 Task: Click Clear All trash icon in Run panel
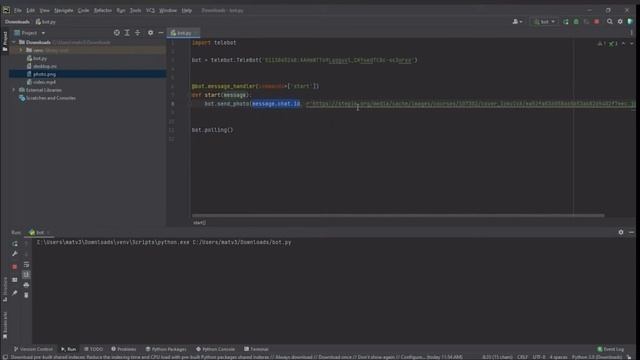(x=26, y=295)
